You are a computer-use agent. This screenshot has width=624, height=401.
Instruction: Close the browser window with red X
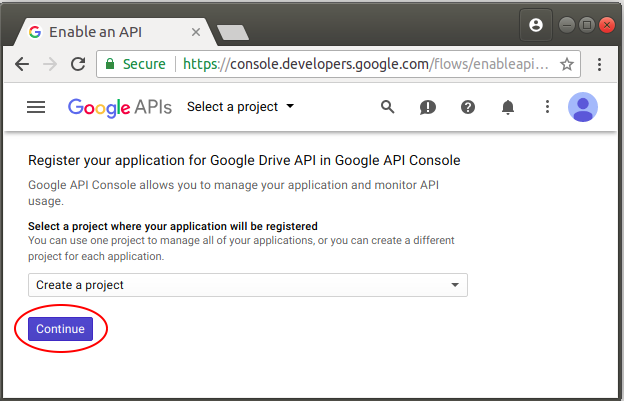(607, 25)
